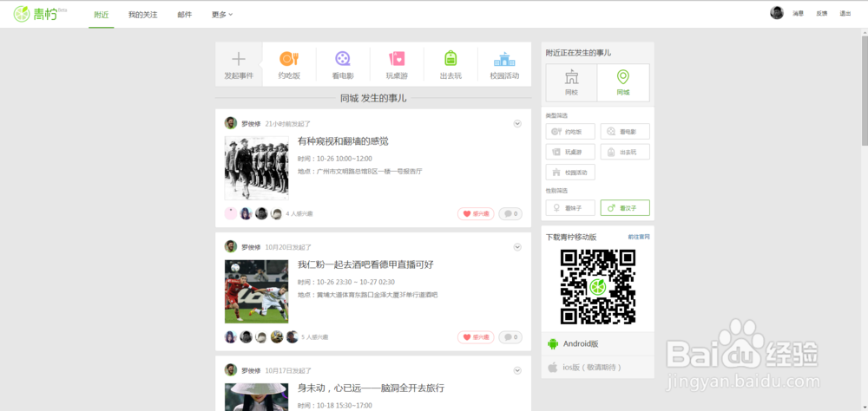Open the 去旅行 post thumbnail image
The image size is (868, 411).
click(x=256, y=397)
